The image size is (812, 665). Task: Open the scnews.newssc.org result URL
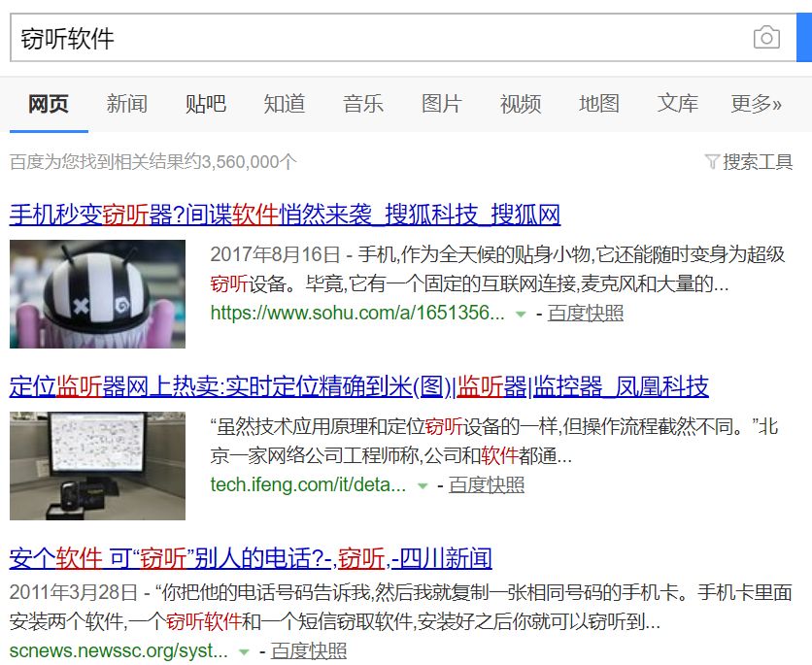coord(118,650)
